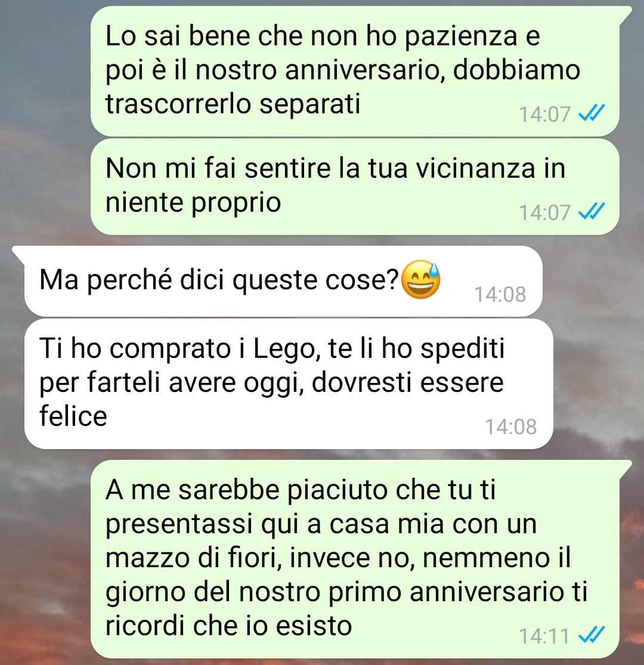
Task: Tap the 'Ma perché dici queste cose?' message
Action: (x=283, y=281)
